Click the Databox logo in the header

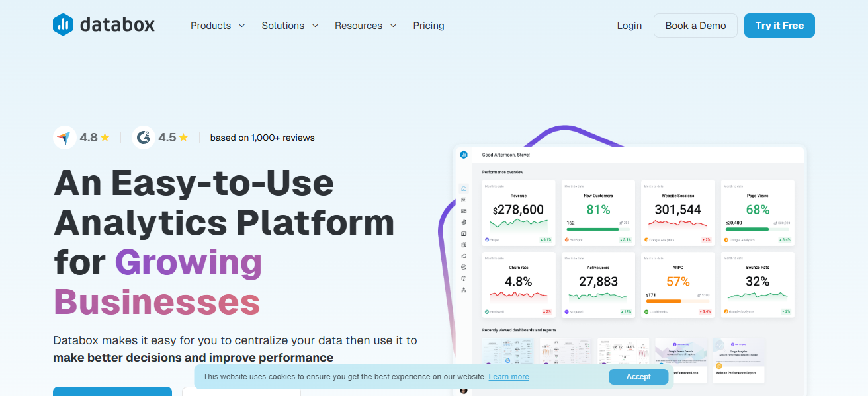[104, 25]
